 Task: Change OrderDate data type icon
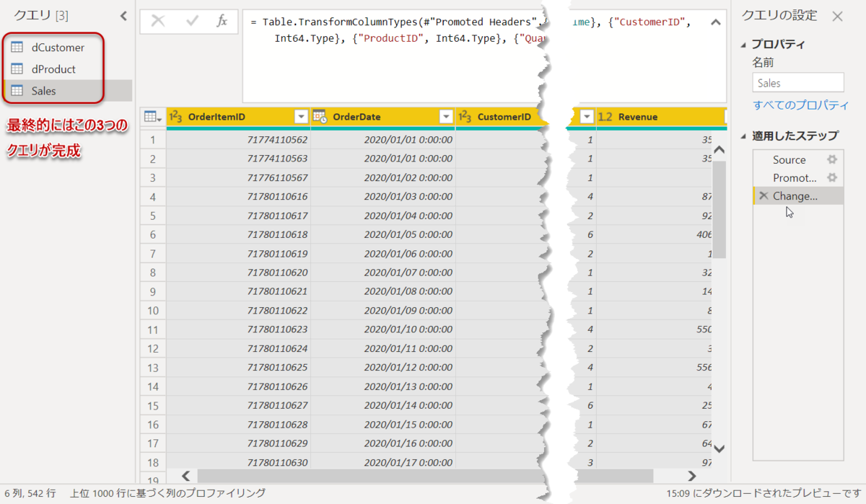[x=320, y=117]
